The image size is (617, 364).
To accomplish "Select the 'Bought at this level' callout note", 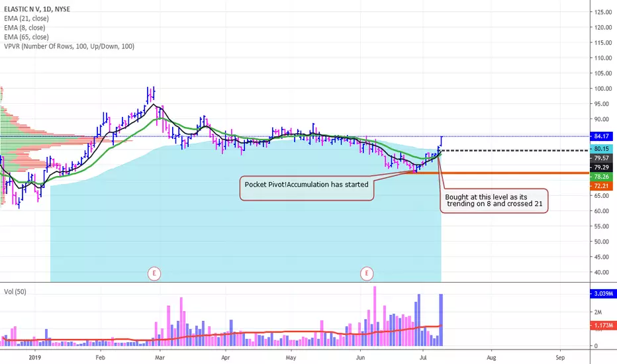I will (x=494, y=201).
